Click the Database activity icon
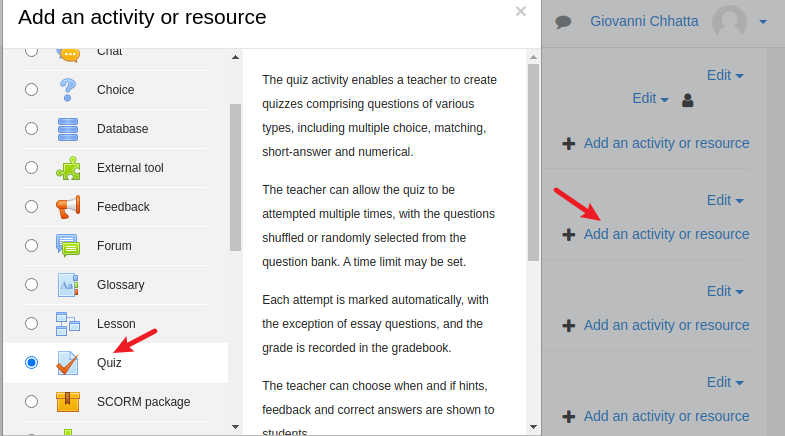Image resolution: width=785 pixels, height=436 pixels. pos(68,129)
